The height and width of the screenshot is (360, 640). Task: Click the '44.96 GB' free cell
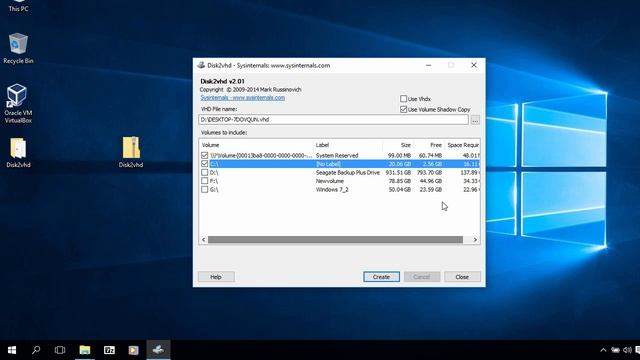pos(431,181)
